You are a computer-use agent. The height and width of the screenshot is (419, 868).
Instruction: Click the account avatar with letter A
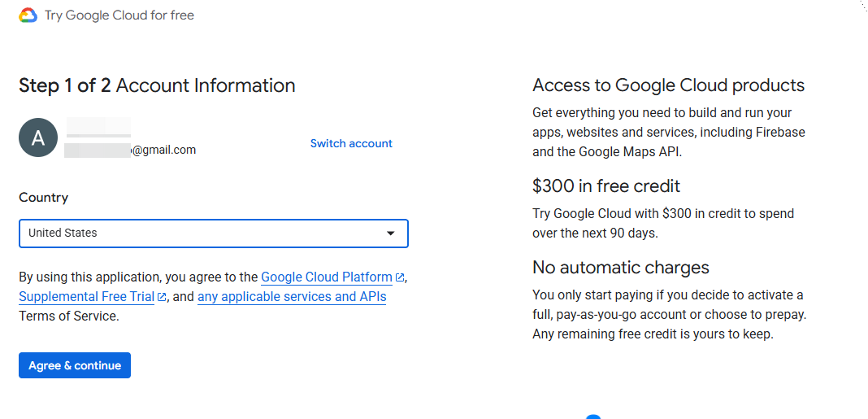(38, 137)
